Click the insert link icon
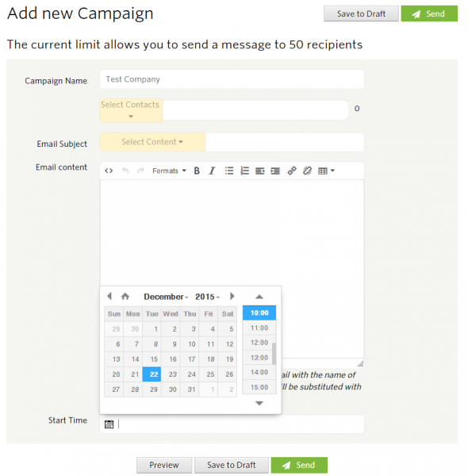The image size is (468, 476). 292,171
